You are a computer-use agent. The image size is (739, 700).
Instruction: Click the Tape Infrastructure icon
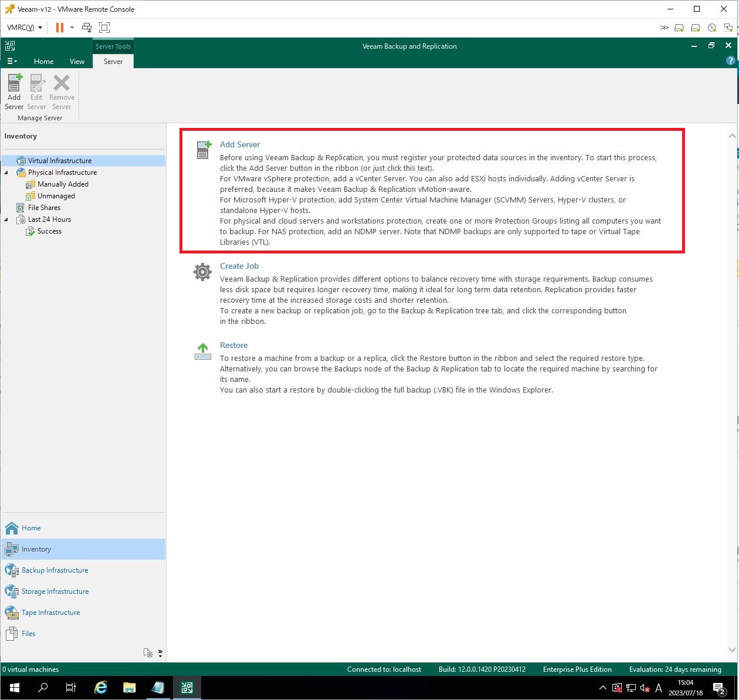12,613
